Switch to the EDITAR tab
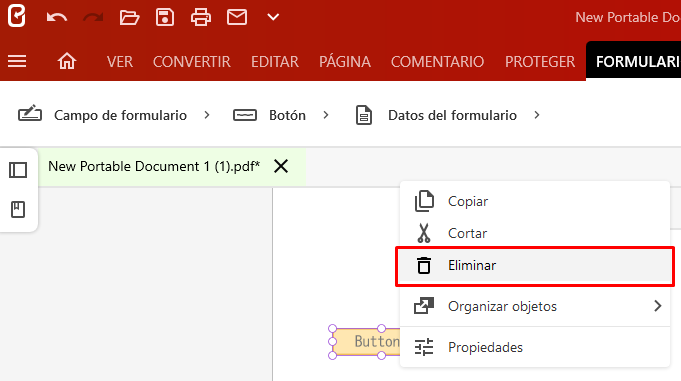This screenshot has width=681, height=381. click(275, 62)
